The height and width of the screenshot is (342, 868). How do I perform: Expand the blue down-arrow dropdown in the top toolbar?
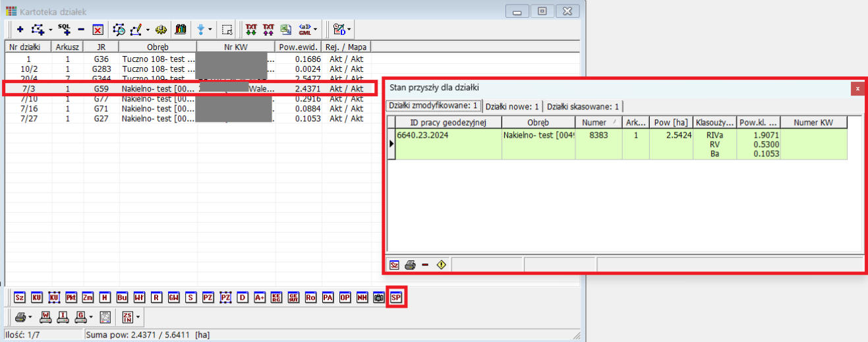210,30
